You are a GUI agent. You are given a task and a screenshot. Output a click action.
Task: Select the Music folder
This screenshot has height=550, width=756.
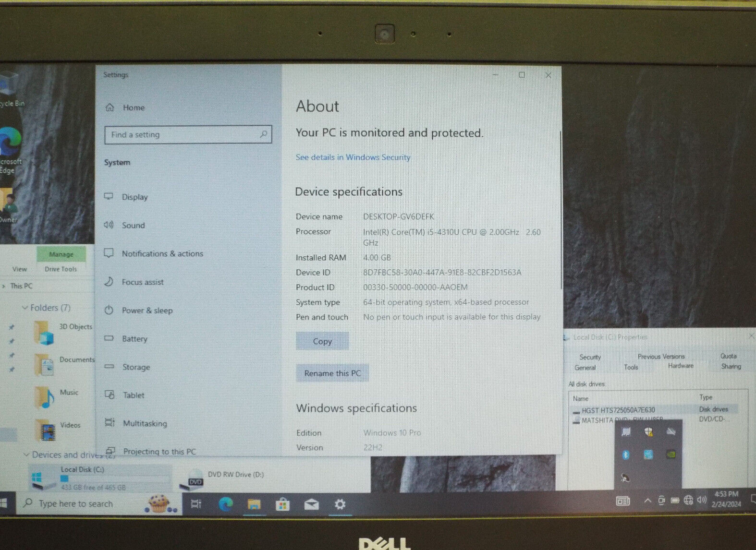pyautogui.click(x=56, y=397)
